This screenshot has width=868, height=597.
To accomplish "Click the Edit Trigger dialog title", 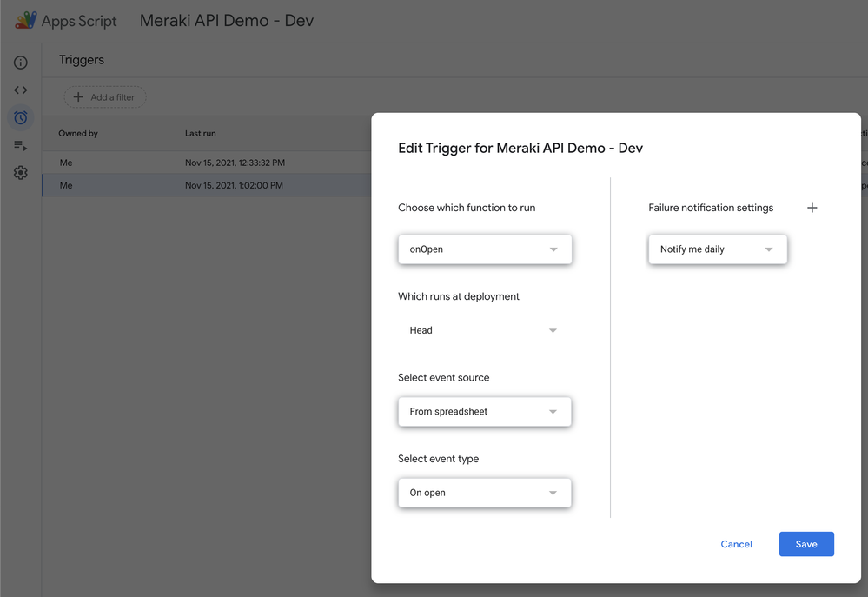I will (x=520, y=148).
